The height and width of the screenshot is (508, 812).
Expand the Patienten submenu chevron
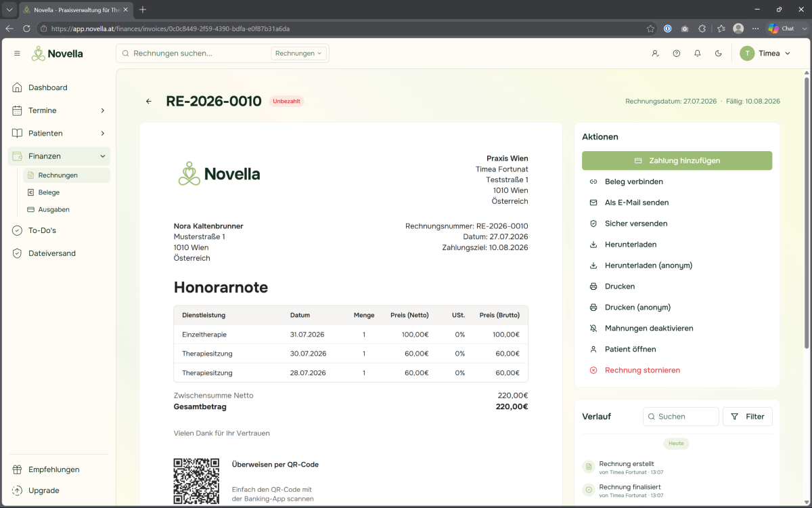coord(103,133)
